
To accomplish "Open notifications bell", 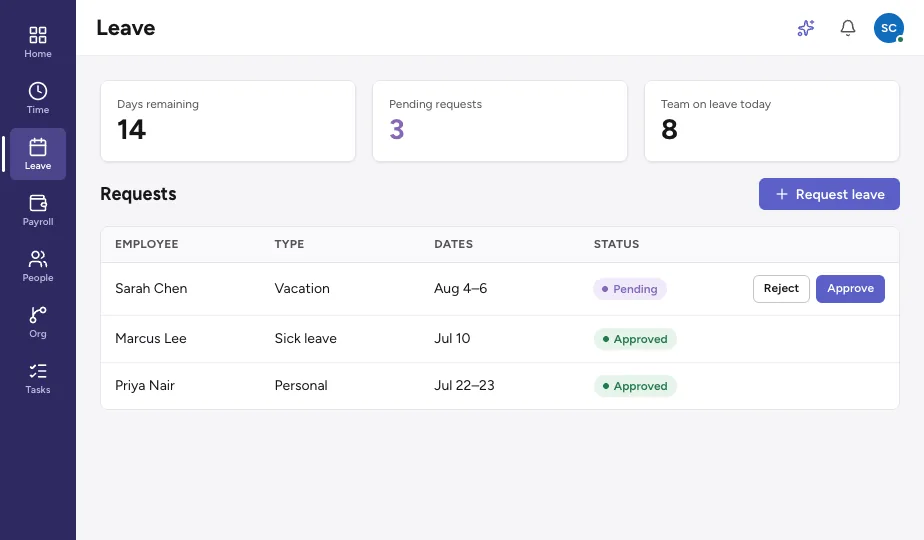I will (x=847, y=28).
